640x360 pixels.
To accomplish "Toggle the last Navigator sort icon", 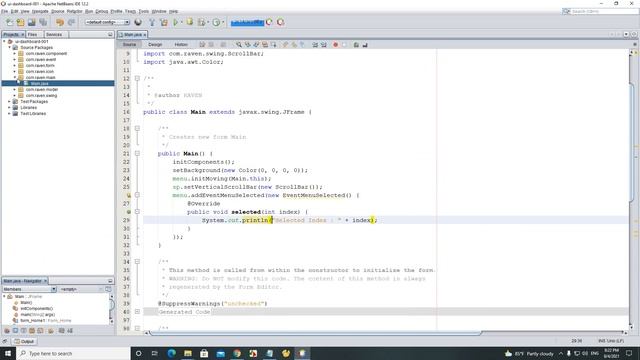I will [70, 331].
